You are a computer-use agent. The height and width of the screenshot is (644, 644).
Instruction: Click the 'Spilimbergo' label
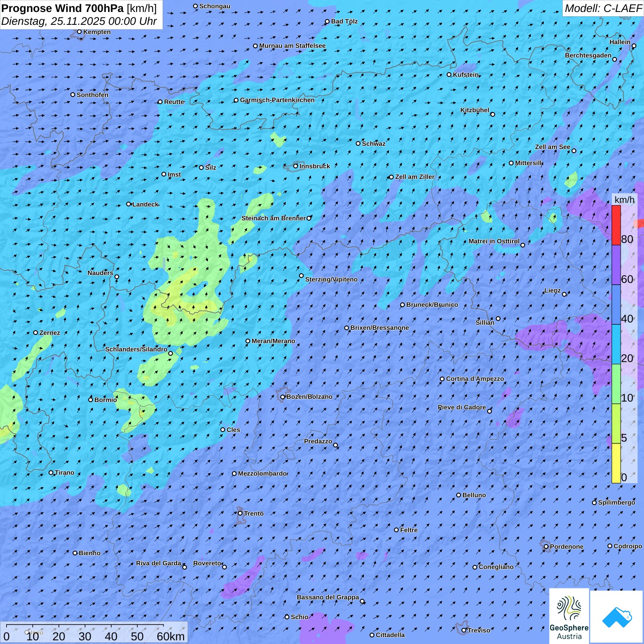click(x=616, y=502)
